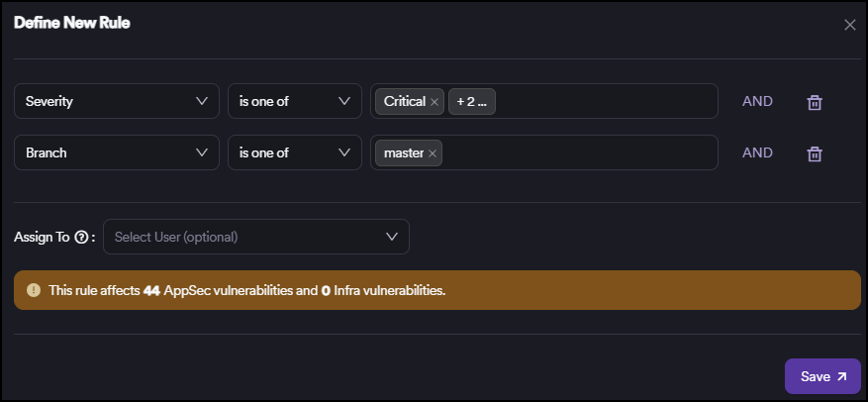
Task: Click the warning icon in the banner
Action: [34, 291]
